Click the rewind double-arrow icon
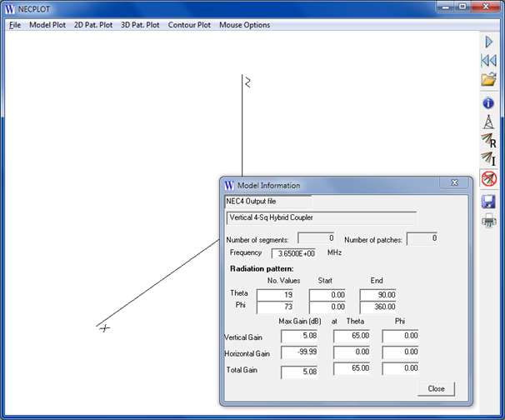The height and width of the screenshot is (420, 505). point(489,61)
